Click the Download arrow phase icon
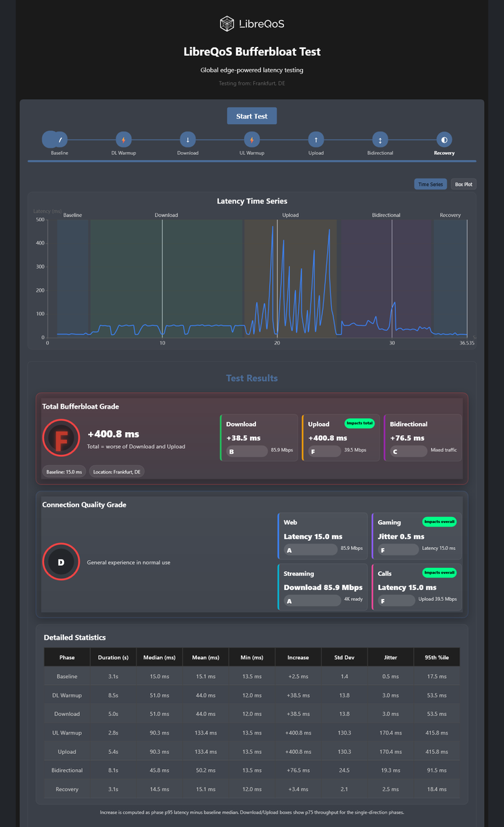Screen dimensions: 504x827 (x=188, y=139)
